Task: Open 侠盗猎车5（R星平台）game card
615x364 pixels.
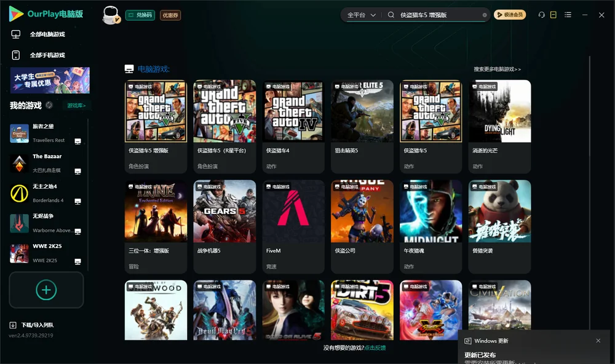Action: tap(224, 127)
